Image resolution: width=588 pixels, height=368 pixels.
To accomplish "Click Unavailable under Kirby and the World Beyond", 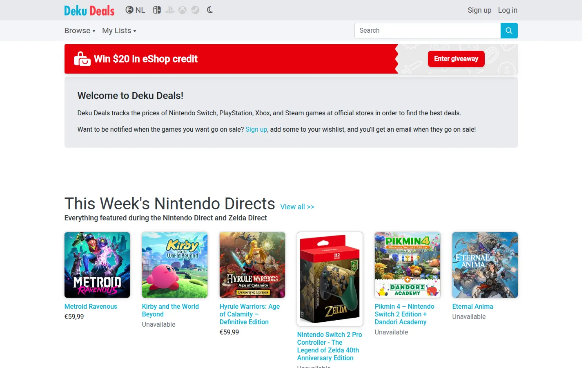I will click(159, 324).
